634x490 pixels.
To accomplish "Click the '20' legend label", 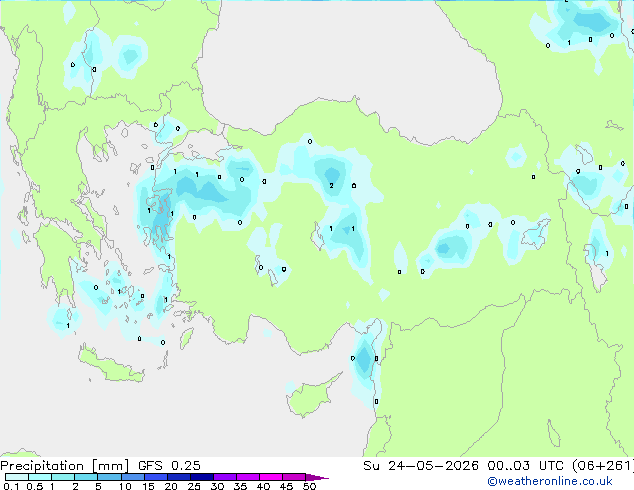I will [x=171, y=486].
